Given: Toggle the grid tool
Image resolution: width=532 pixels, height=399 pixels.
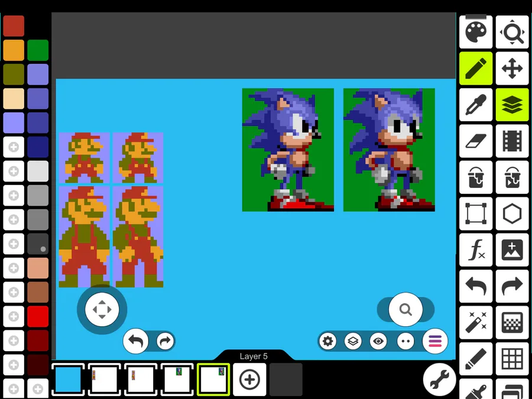Looking at the screenshot, I should (x=512, y=359).
